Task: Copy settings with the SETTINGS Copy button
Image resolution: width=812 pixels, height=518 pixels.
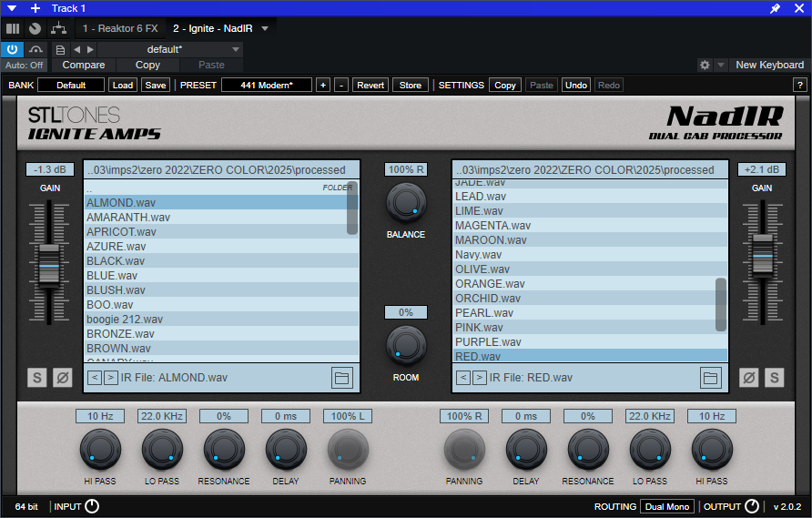Action: [x=505, y=86]
